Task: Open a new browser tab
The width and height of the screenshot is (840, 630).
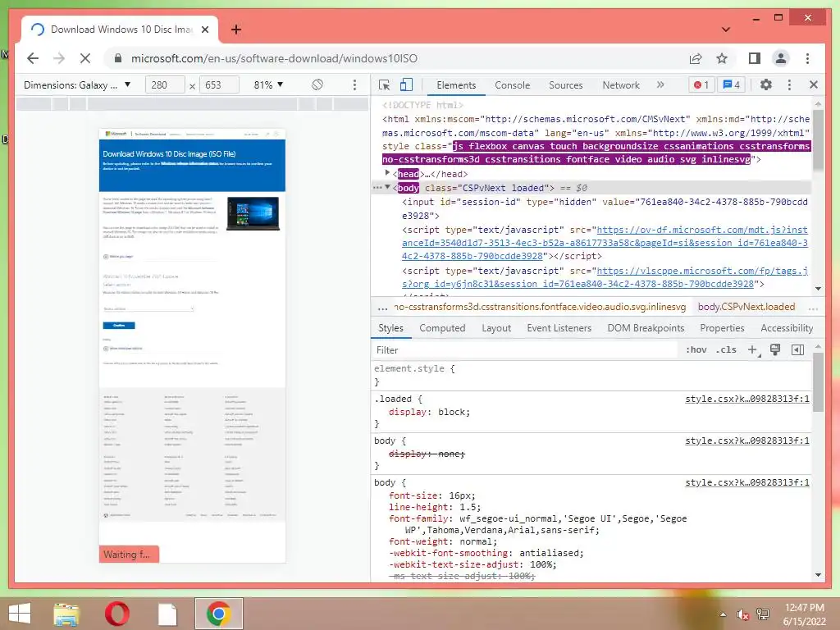Action: click(x=235, y=30)
